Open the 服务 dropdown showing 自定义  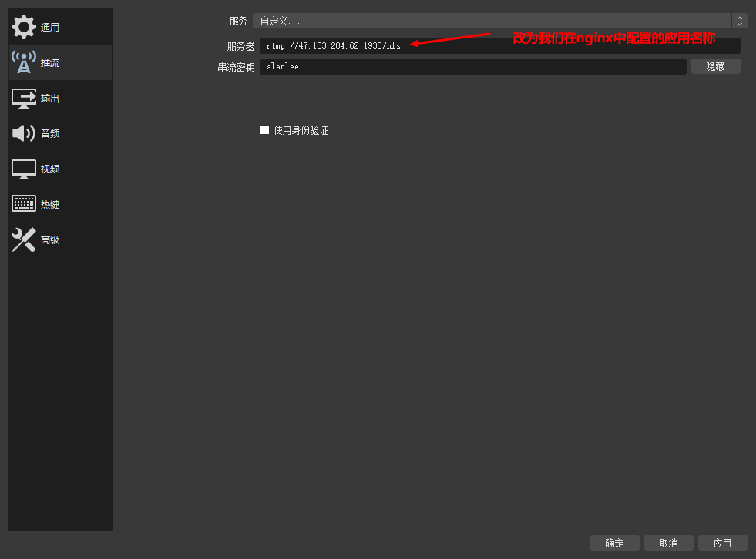point(499,21)
